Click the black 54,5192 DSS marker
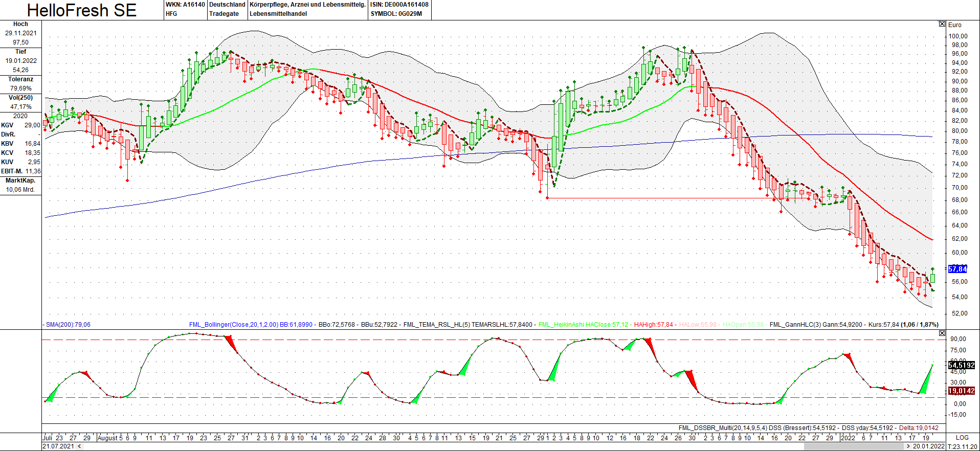This screenshot has width=980, height=451. point(962,365)
